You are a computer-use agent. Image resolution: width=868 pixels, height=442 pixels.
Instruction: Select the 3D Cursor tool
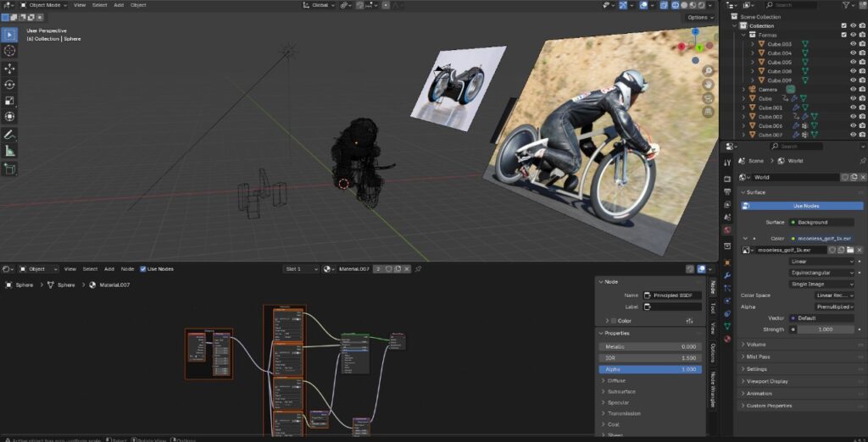coord(9,51)
